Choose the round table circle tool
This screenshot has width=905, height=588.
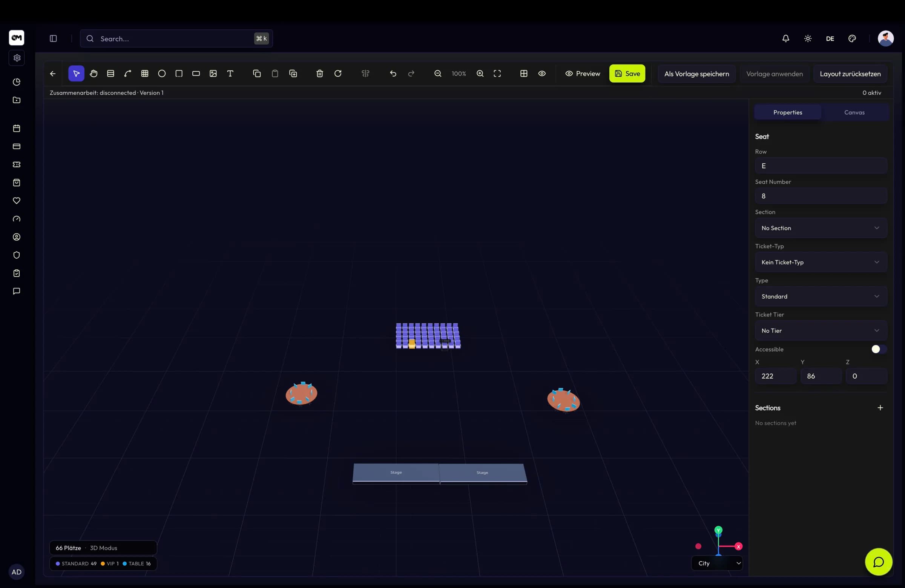162,74
